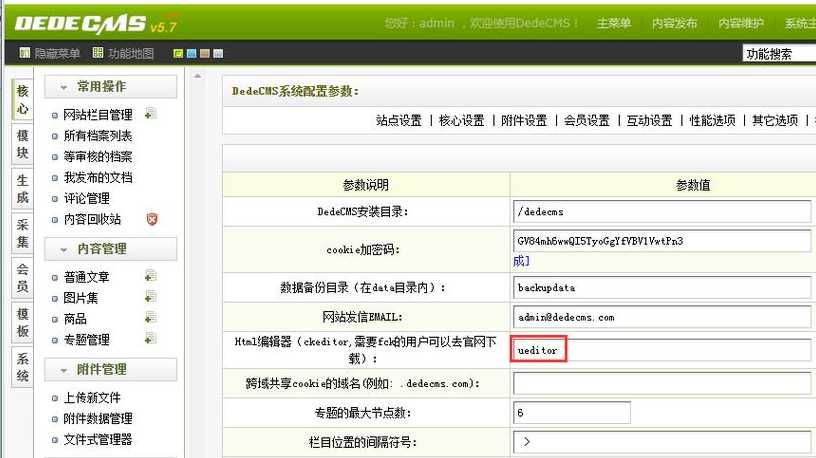Open the 功能地图 function map icon
Viewport: 816px width, 458px height.
click(x=98, y=53)
